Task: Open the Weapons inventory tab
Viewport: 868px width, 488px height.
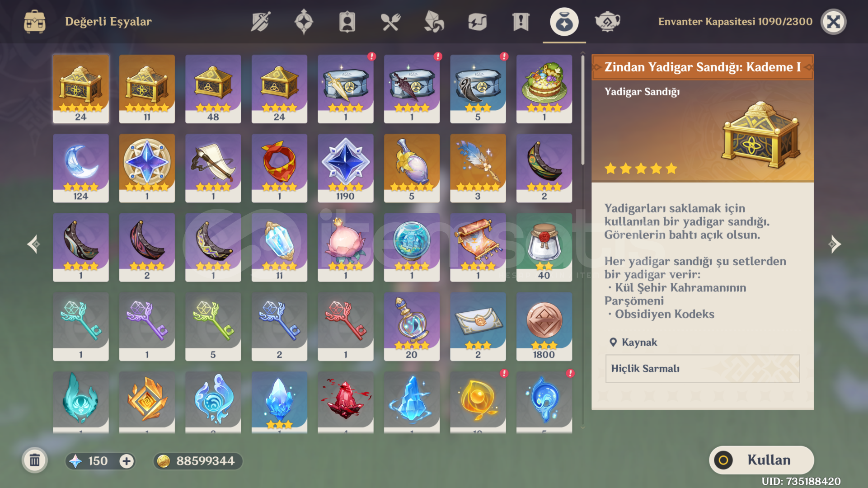Action: coord(261,21)
